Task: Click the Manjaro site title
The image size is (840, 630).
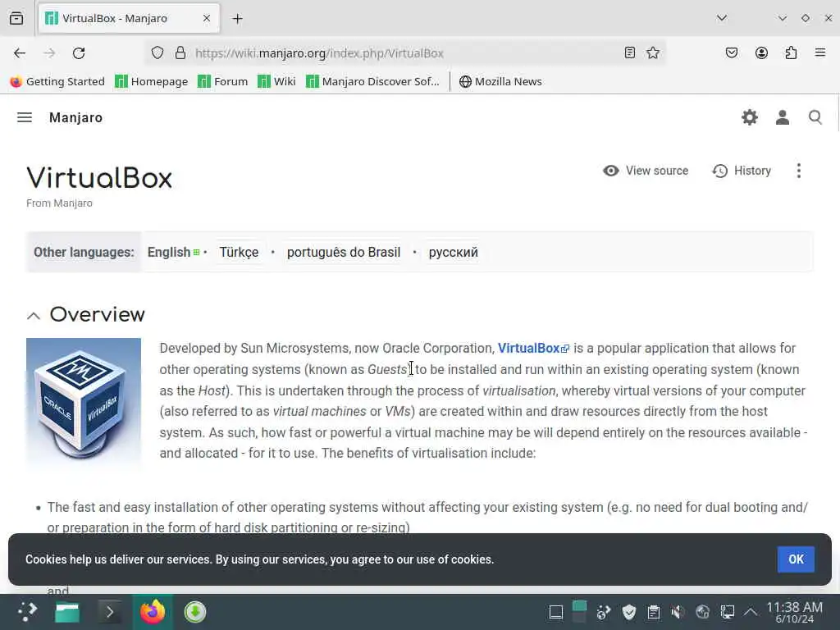Action: [75, 117]
